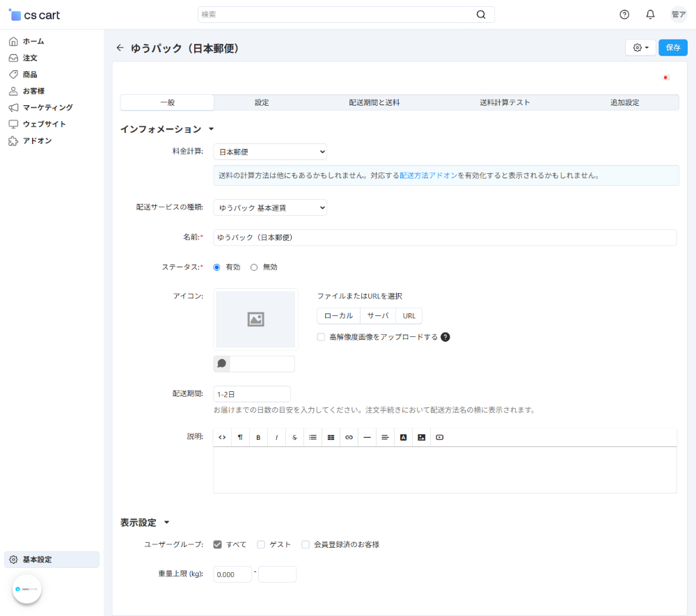This screenshot has width=696, height=616.
Task: Insert an image via the editor toolbar
Action: (x=421, y=437)
